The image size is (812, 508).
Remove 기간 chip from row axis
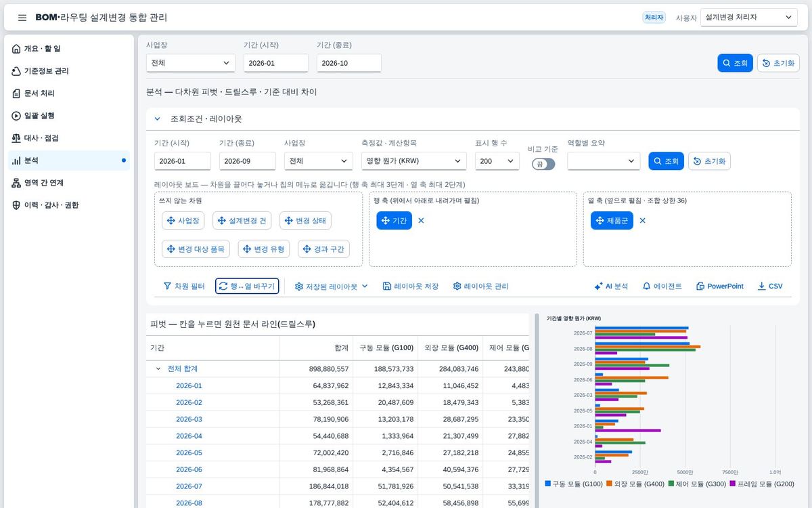(x=421, y=221)
